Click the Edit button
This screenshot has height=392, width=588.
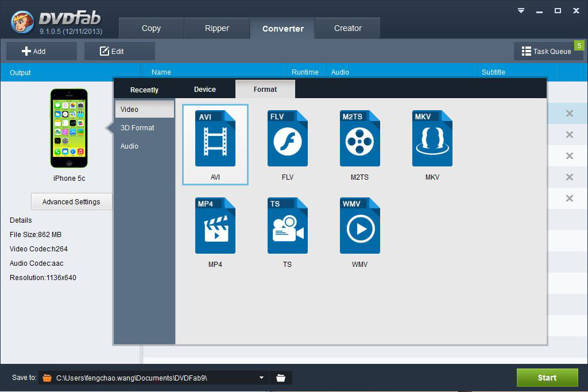click(x=119, y=51)
